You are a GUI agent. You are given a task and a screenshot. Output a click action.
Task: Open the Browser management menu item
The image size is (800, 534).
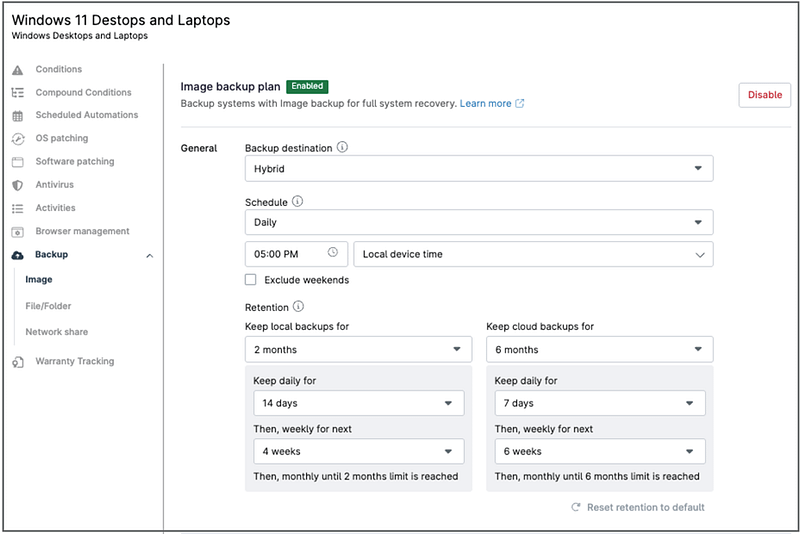click(83, 231)
